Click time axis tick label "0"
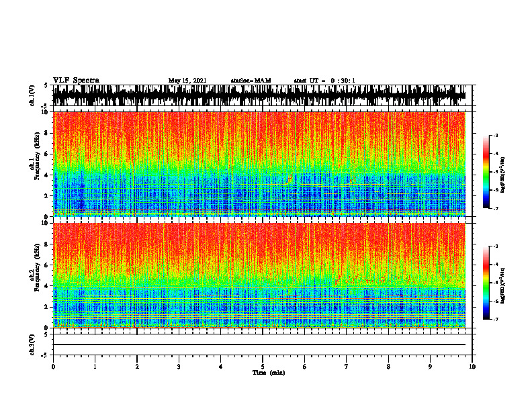The height and width of the screenshot is (411, 532). (53, 367)
